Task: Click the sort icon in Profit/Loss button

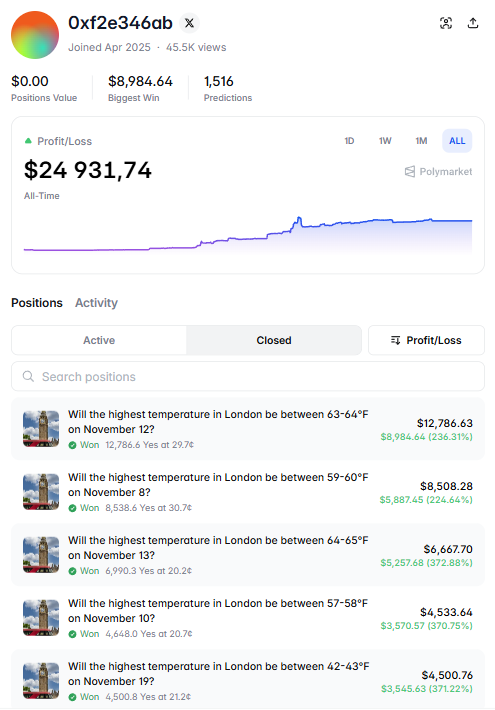Action: point(395,340)
